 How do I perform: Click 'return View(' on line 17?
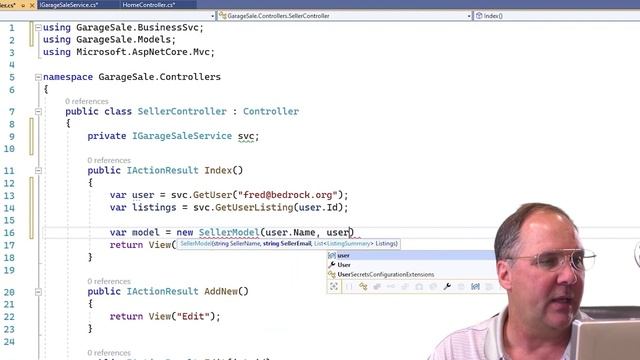(142, 245)
